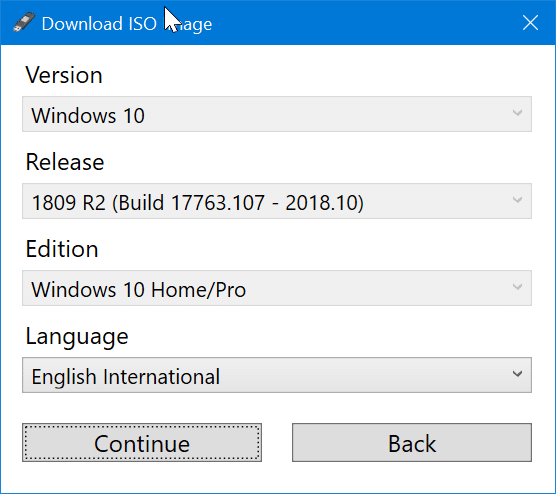Click the "Edition" label

pos(62,249)
